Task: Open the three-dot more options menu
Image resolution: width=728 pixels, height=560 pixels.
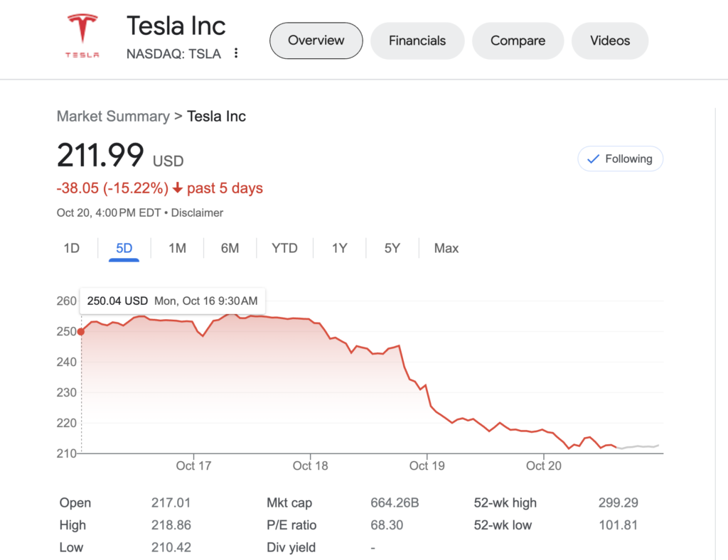Action: 236,53
